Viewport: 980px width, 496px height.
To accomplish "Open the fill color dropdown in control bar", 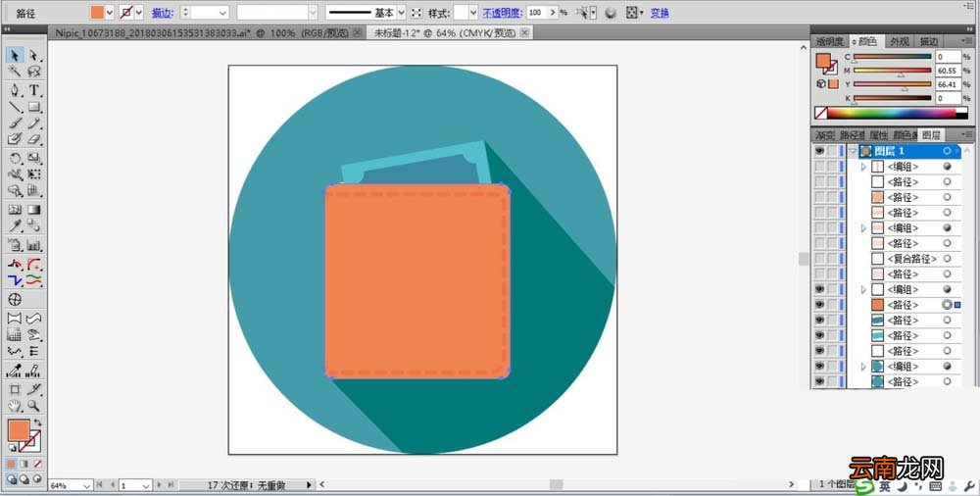I will [110, 13].
